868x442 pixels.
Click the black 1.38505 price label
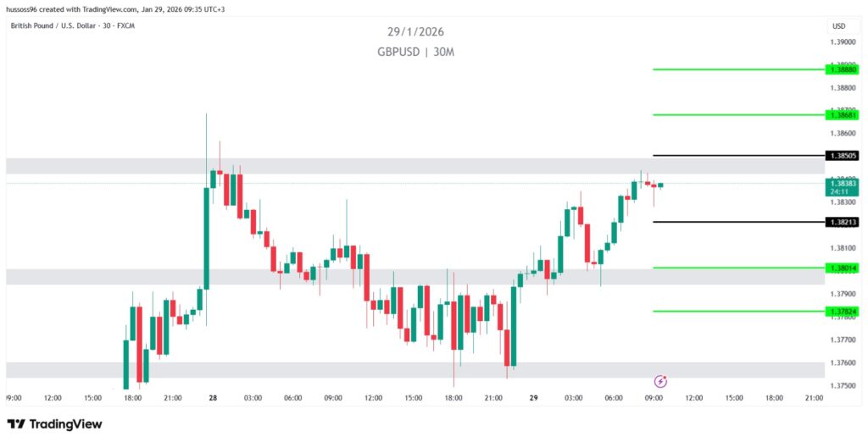(843, 156)
